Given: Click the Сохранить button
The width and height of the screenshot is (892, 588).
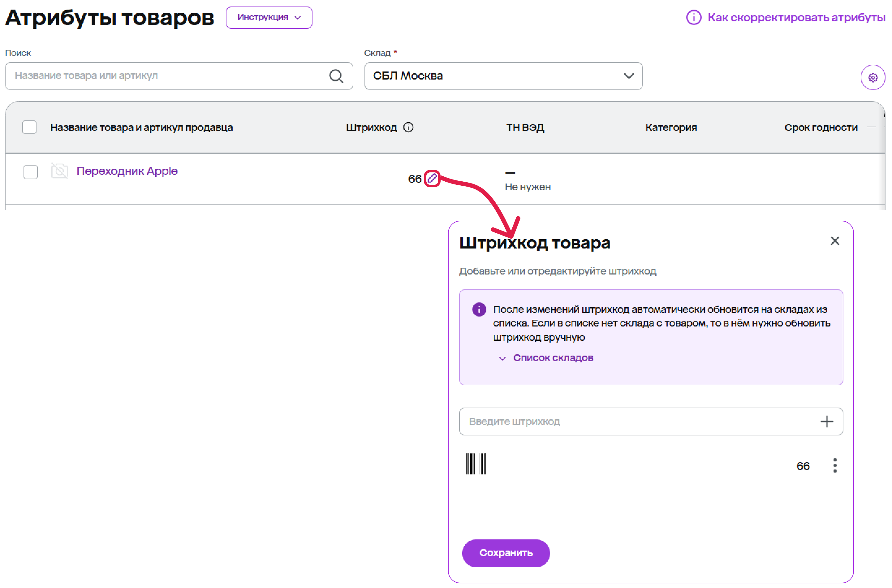Looking at the screenshot, I should coord(506,553).
